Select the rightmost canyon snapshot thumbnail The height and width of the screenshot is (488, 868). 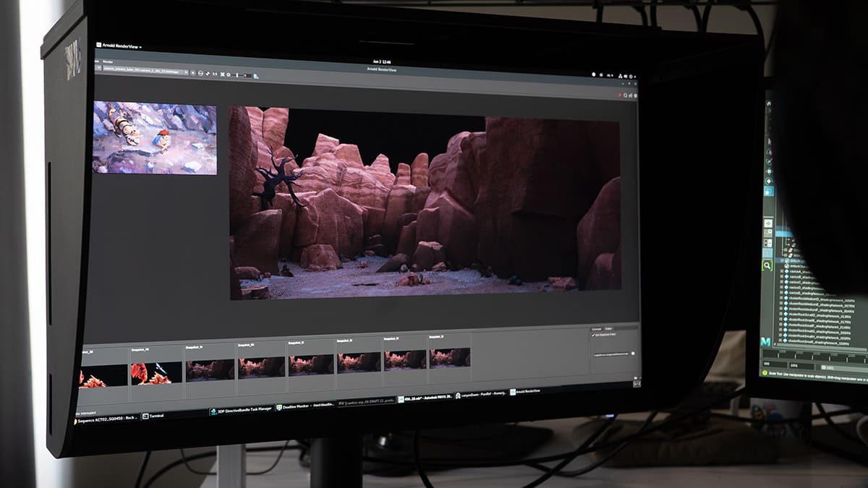tap(450, 358)
